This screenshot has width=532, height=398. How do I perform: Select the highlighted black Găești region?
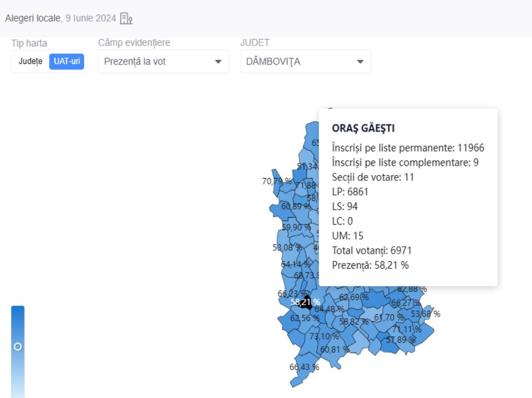pyautogui.click(x=306, y=302)
